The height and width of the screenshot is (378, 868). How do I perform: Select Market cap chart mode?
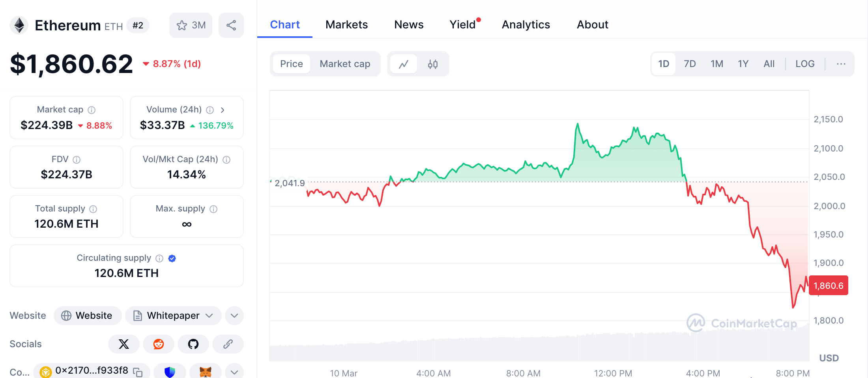(345, 64)
